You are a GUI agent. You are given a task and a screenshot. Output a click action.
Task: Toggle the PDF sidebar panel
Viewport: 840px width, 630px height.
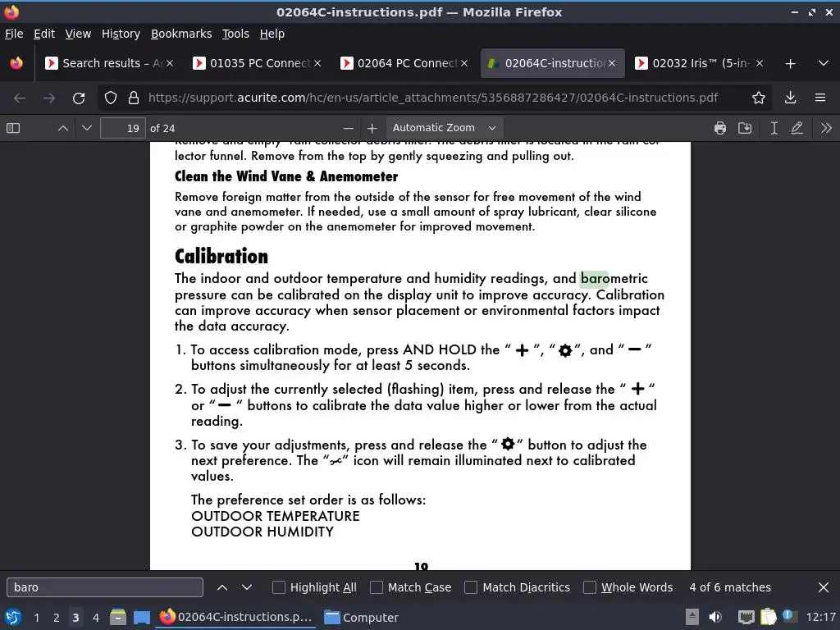[13, 128]
